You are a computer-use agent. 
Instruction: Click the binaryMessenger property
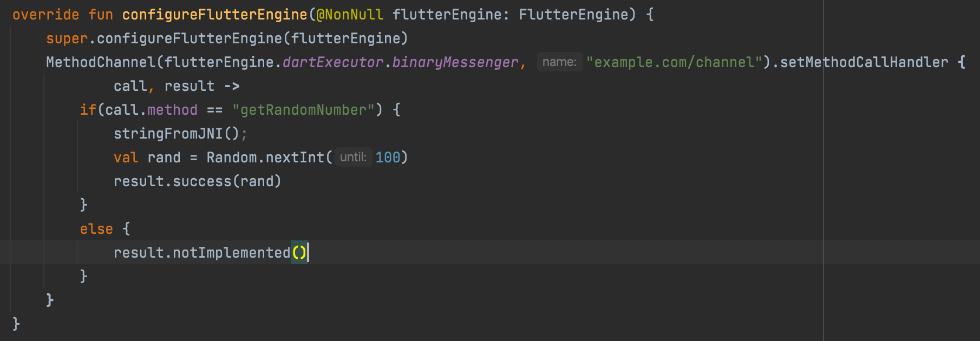(x=455, y=62)
